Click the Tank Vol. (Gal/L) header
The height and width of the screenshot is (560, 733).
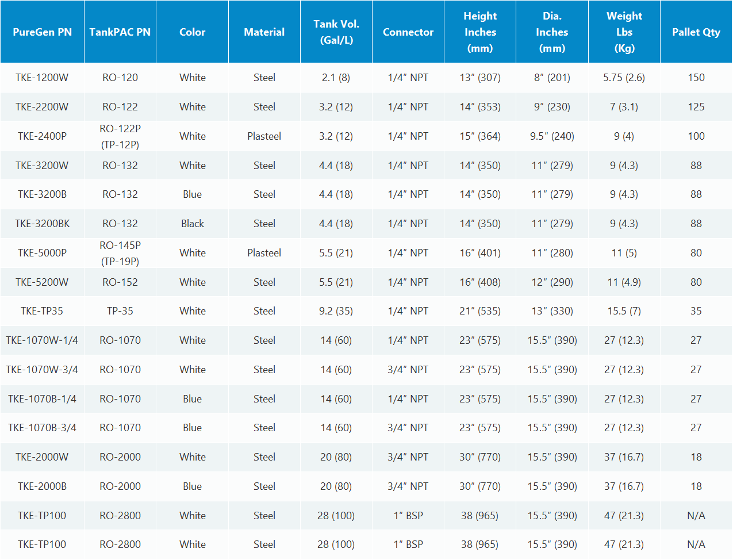point(336,32)
